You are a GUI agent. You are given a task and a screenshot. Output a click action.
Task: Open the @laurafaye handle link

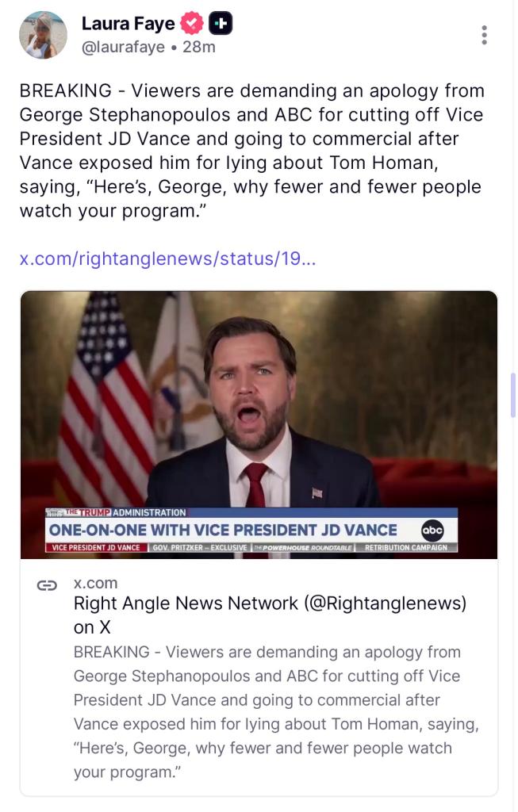123,48
